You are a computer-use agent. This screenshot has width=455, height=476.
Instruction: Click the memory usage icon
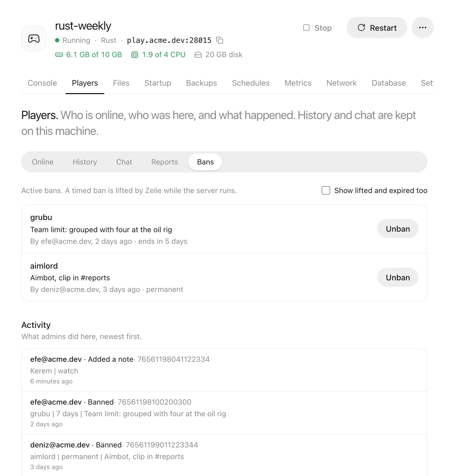[x=59, y=55]
